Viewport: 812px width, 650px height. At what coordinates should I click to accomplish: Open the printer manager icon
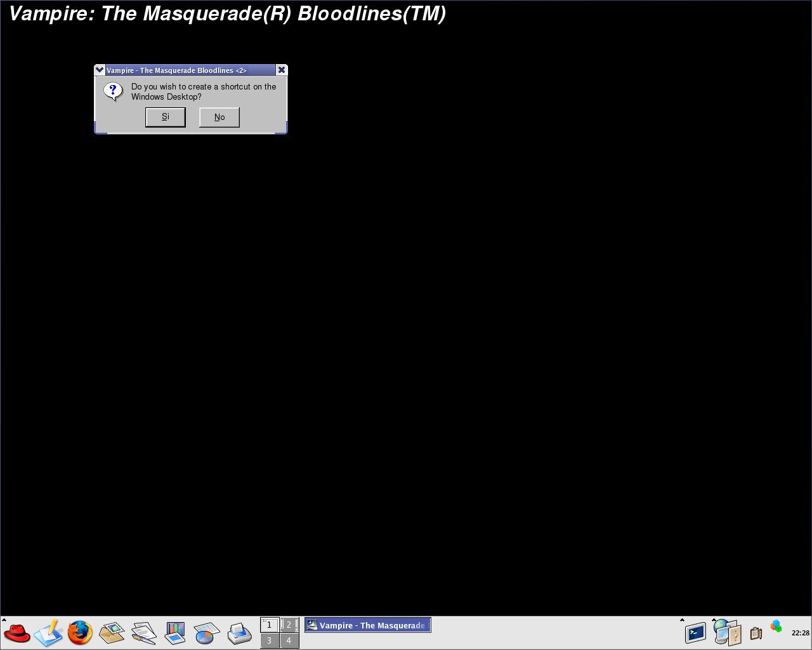pos(240,633)
